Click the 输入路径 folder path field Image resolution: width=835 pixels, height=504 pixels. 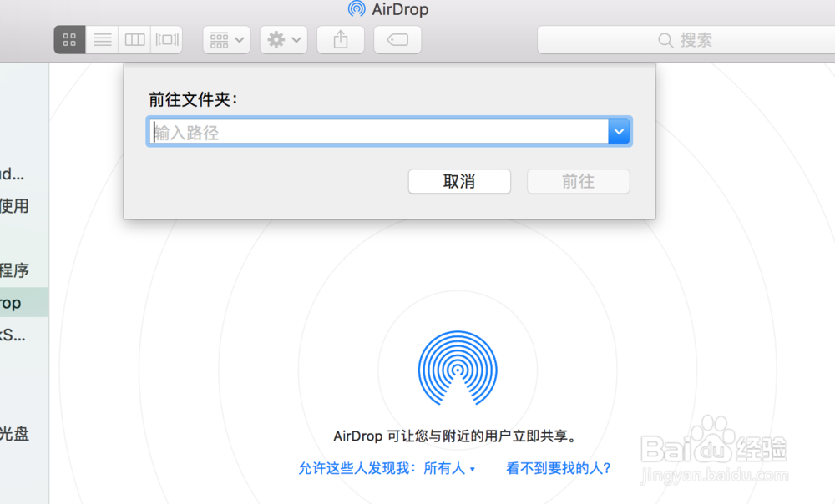[x=377, y=132]
